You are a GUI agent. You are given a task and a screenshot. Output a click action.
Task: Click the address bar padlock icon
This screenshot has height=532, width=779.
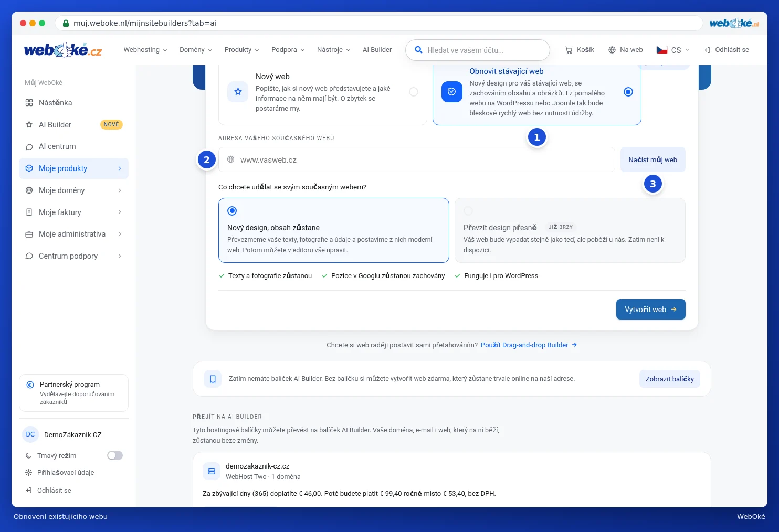[x=66, y=23]
